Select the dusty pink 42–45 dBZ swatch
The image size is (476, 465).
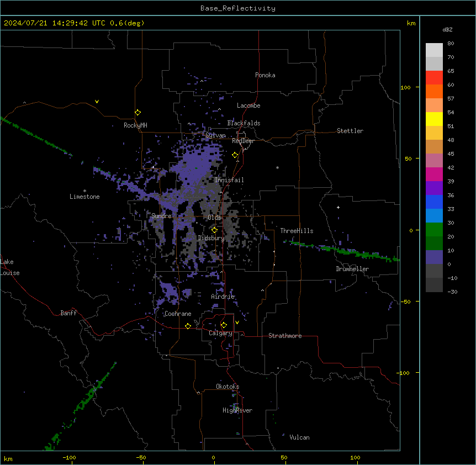434,160
